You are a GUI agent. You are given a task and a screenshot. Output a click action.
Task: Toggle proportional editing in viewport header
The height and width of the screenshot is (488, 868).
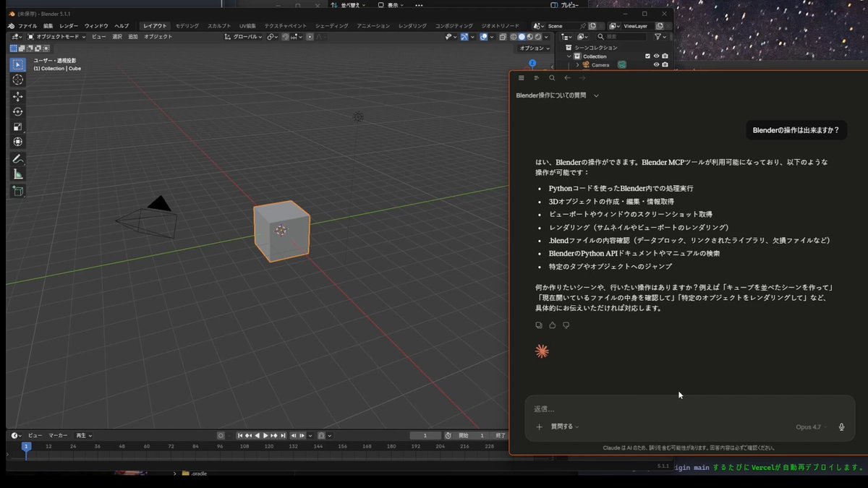[310, 37]
